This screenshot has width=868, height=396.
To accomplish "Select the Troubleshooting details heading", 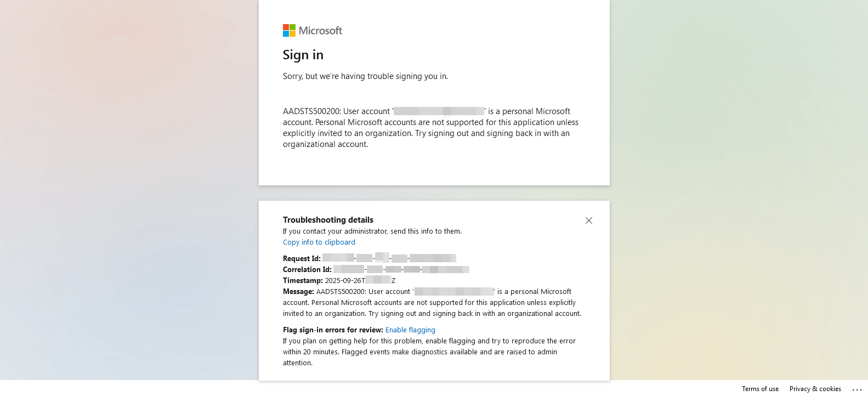I will [x=328, y=220].
